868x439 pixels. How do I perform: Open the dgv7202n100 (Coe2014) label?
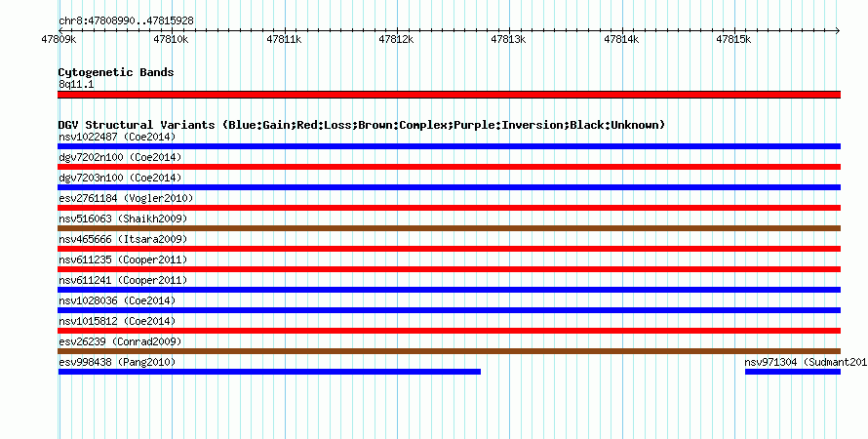tap(120, 157)
